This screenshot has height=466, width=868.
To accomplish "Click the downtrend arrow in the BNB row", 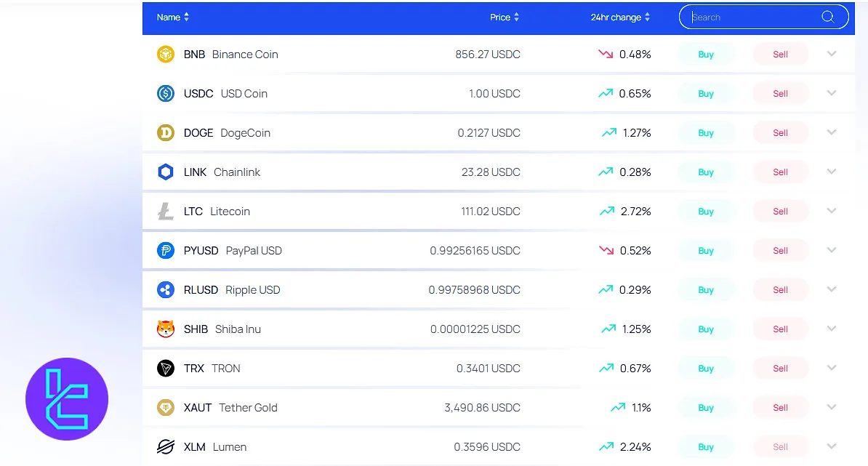I will click(606, 55).
